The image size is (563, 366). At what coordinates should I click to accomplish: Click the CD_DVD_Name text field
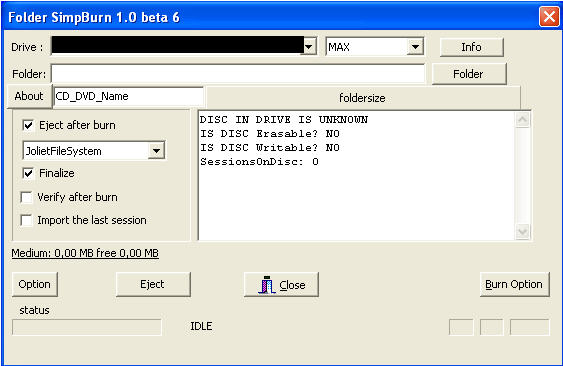pos(129,96)
